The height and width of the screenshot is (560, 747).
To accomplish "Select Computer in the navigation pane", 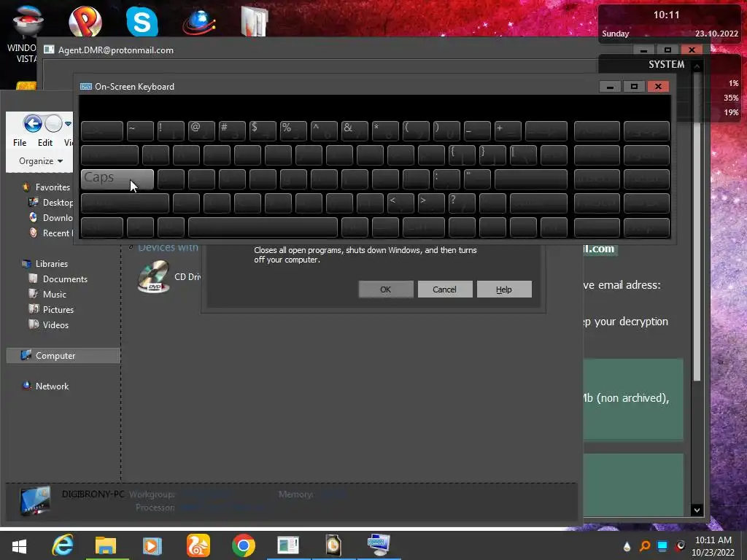I will [x=63, y=356].
